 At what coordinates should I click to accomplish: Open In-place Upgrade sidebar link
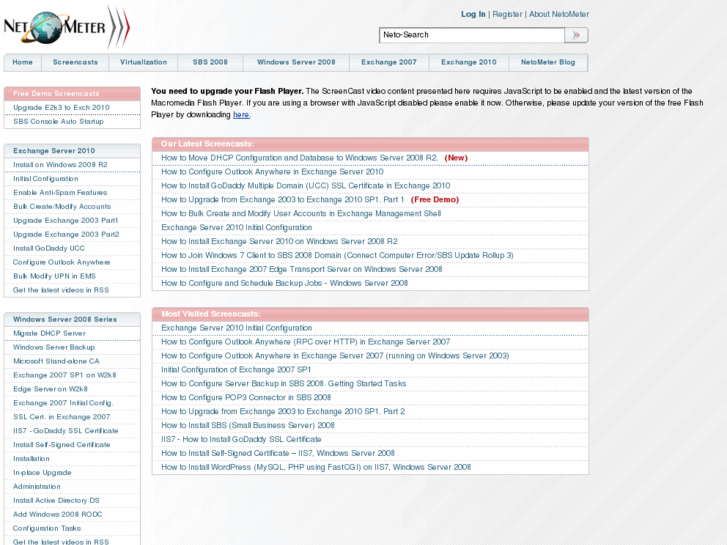(x=42, y=473)
